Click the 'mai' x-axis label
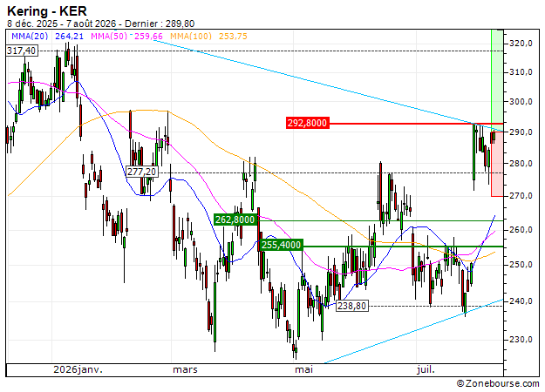The image size is (545, 392). tap(303, 369)
